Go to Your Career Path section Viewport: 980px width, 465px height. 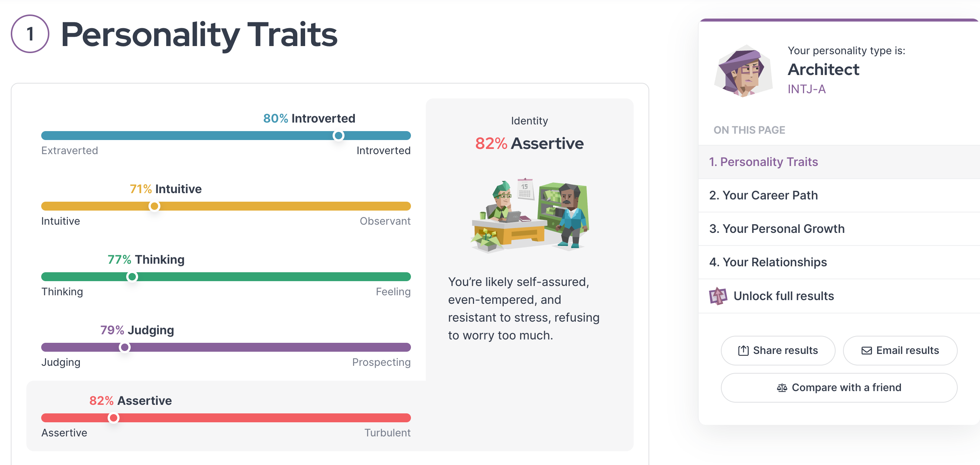763,195
